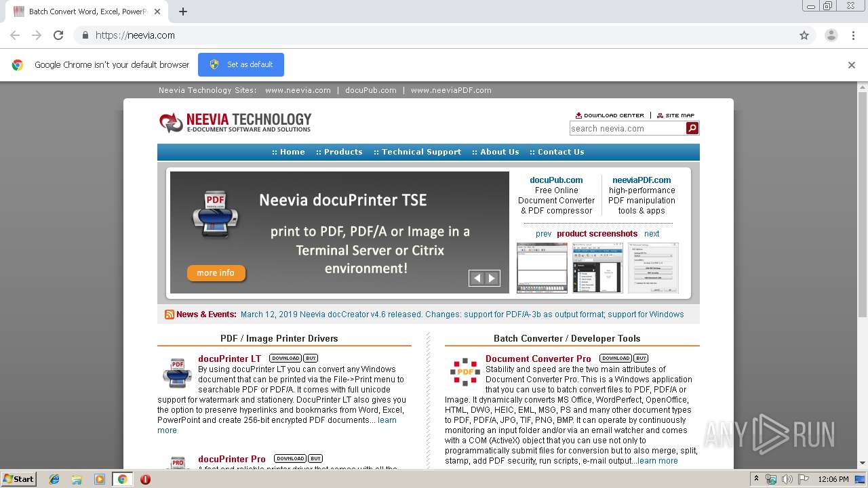Open the docuPub.com promo link
Image resolution: width=868 pixels, height=488 pixels.
pyautogui.click(x=556, y=180)
